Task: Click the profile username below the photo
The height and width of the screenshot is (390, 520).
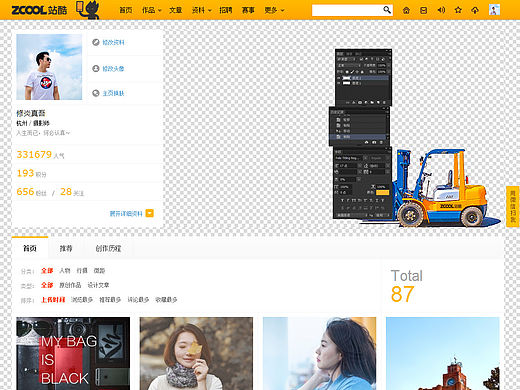Action: pos(31,113)
